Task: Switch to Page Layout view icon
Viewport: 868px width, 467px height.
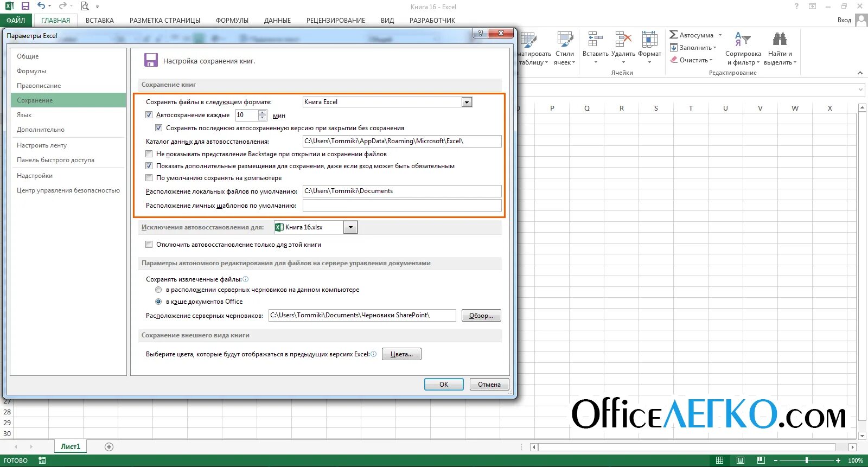Action: point(741,460)
